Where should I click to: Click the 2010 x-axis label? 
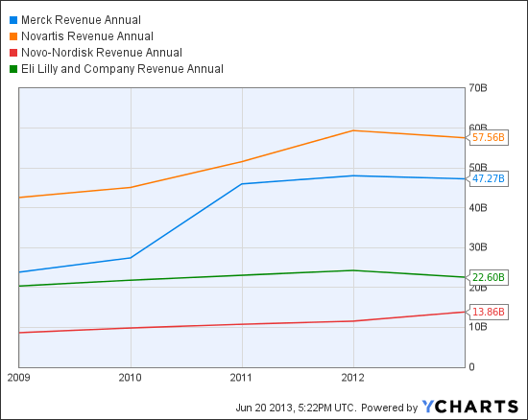(130, 378)
